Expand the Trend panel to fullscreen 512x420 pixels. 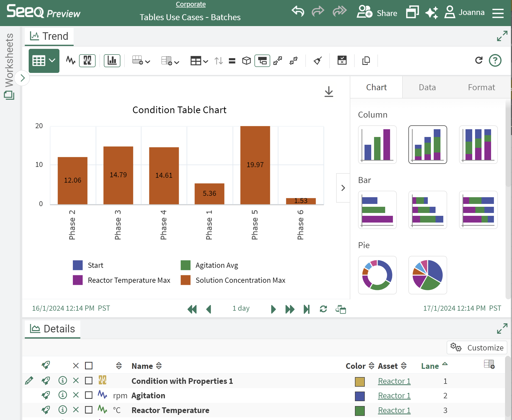(x=502, y=36)
